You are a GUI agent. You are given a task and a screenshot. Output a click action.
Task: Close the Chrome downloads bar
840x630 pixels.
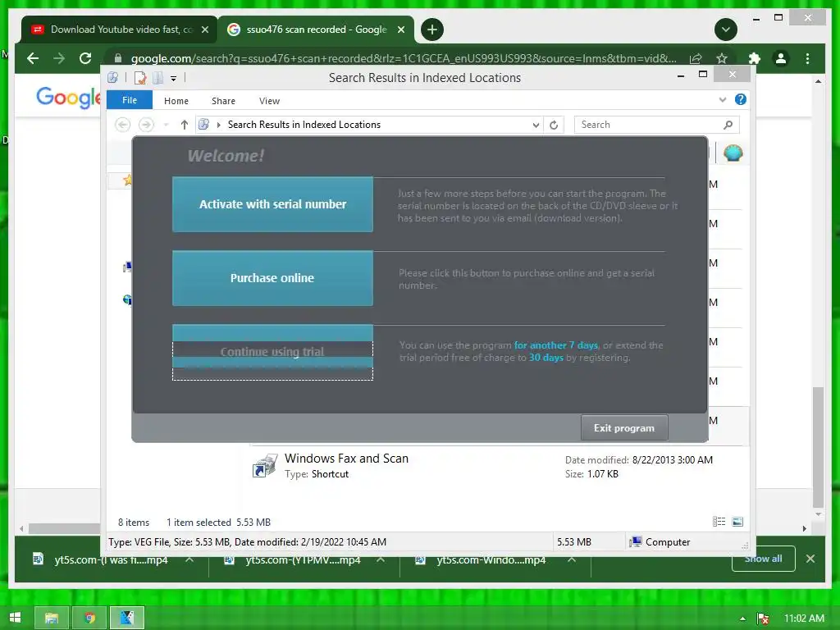tap(810, 559)
